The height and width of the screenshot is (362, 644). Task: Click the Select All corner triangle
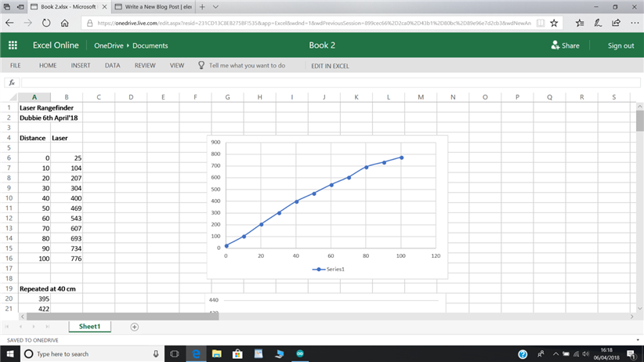click(x=13, y=97)
